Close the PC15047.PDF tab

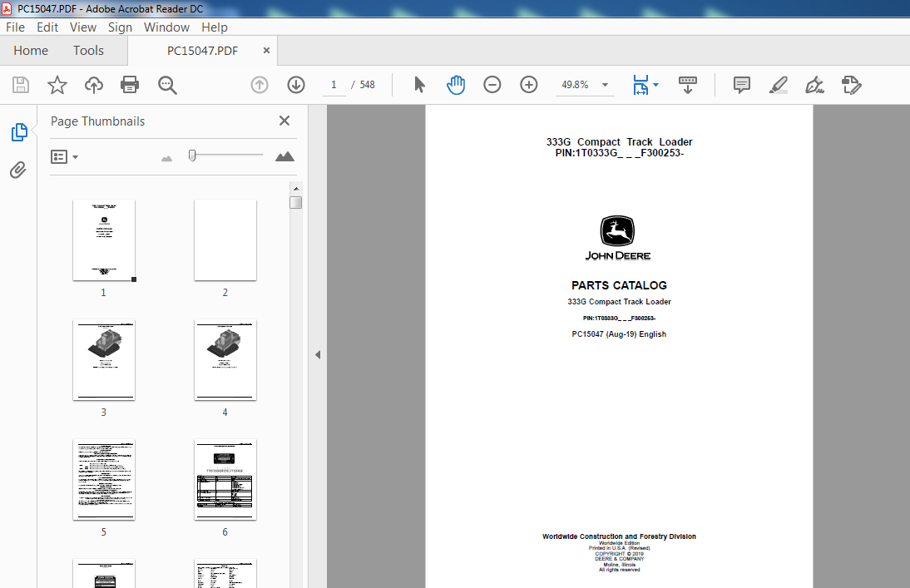click(x=266, y=51)
